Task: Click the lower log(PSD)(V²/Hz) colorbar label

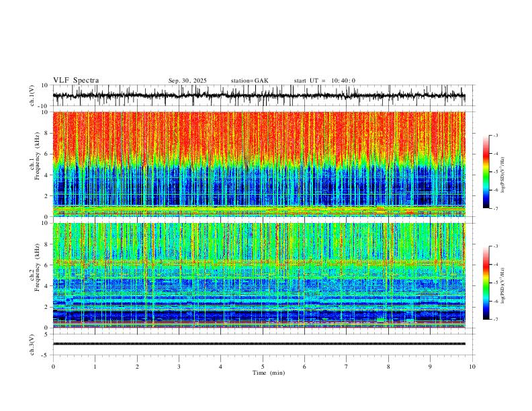Action: point(502,286)
